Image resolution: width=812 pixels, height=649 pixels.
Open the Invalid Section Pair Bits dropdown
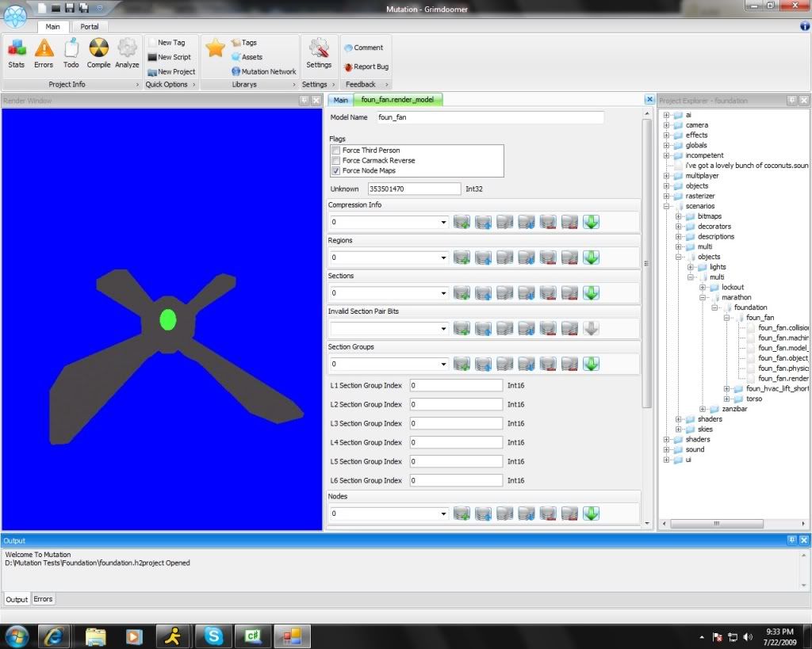coord(443,328)
